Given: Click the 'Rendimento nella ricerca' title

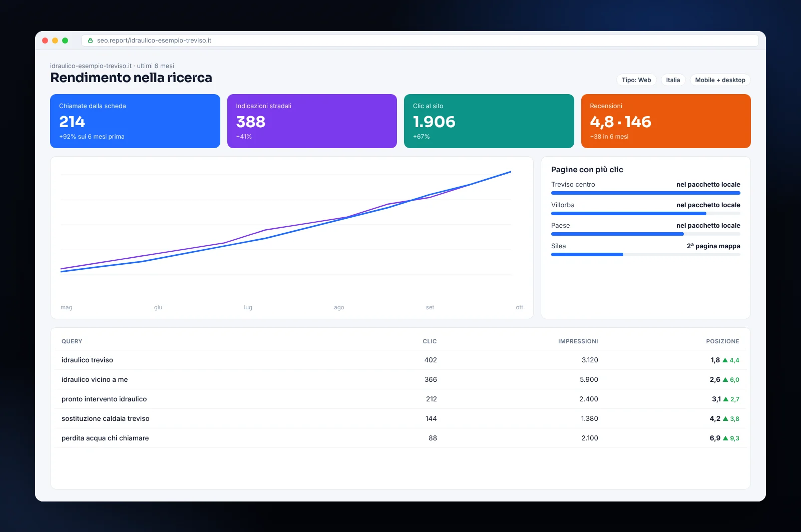Looking at the screenshot, I should coord(131,78).
